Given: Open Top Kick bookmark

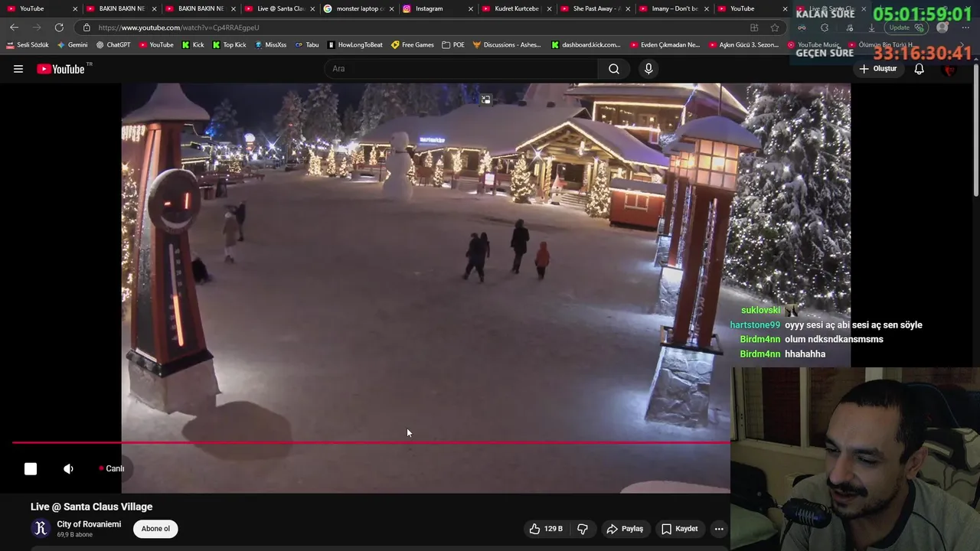Looking at the screenshot, I should point(229,45).
